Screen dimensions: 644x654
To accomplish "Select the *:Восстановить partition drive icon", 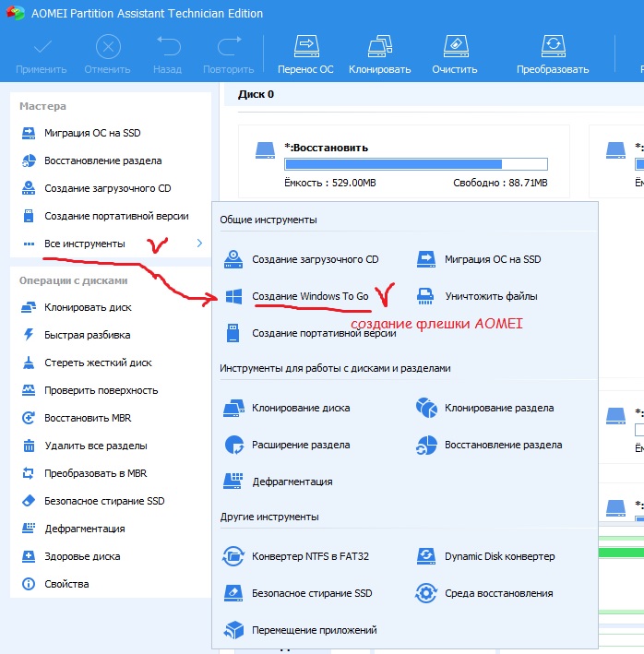I will tap(265, 150).
